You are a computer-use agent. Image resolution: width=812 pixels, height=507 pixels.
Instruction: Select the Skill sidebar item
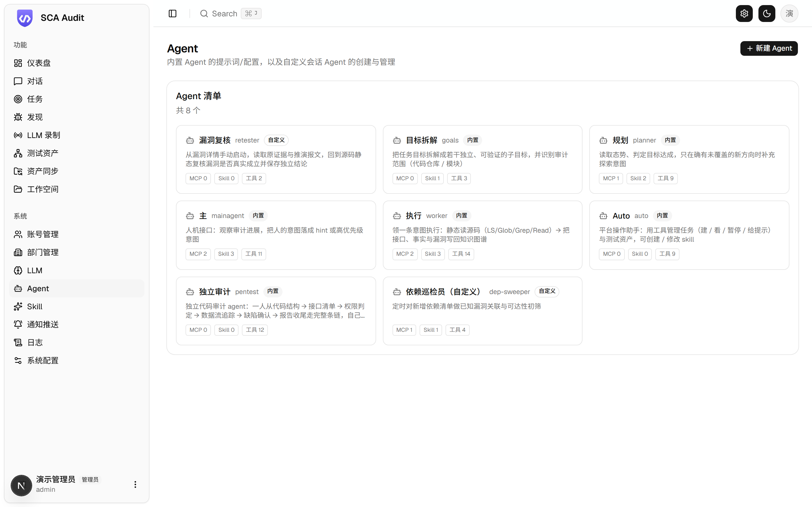(76, 306)
